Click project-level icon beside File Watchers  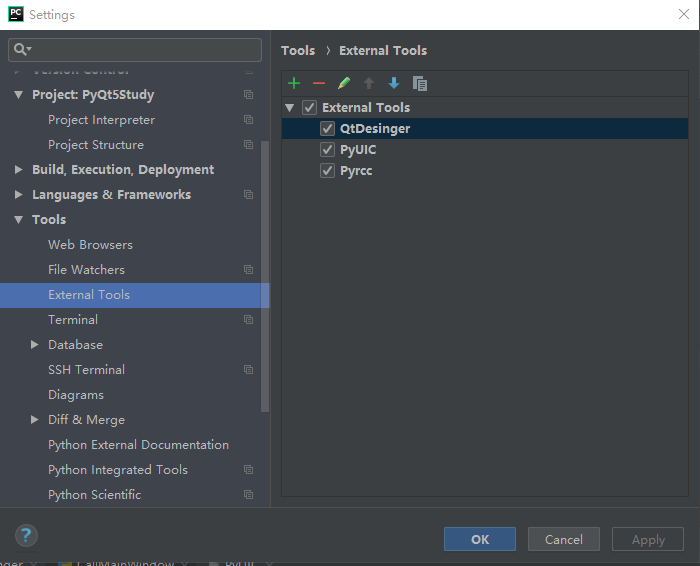click(x=249, y=270)
